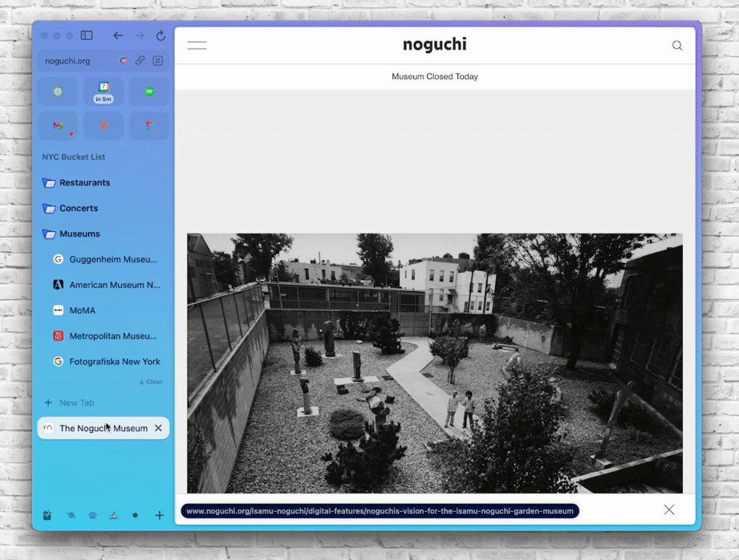This screenshot has height=560, width=739.
Task: Expand the Restaurants folder
Action: [x=103, y=182]
